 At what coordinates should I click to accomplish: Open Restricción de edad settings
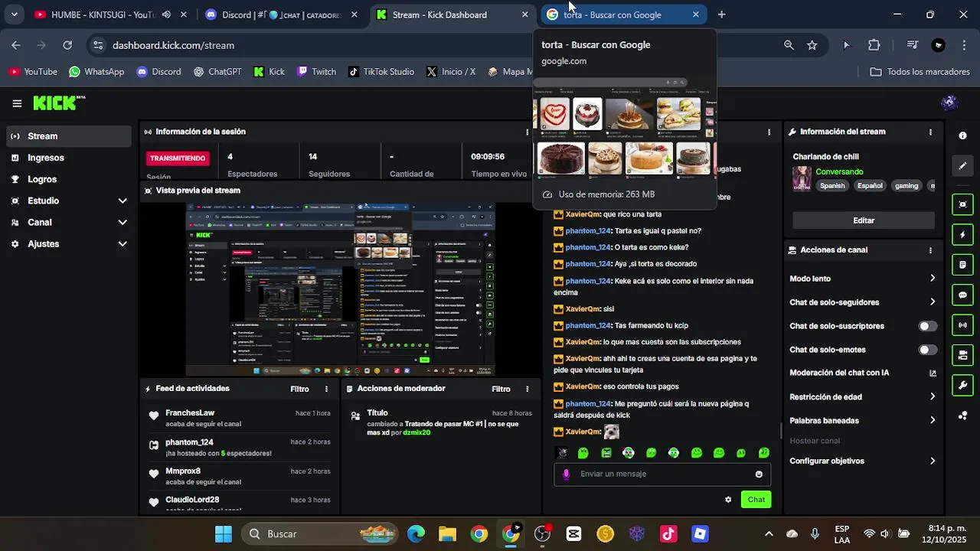click(862, 397)
